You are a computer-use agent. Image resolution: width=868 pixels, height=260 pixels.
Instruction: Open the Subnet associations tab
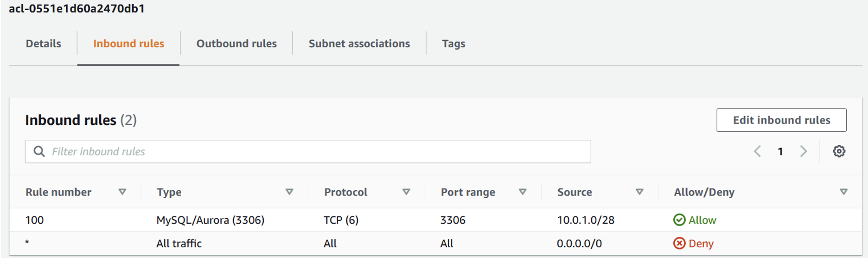click(359, 44)
